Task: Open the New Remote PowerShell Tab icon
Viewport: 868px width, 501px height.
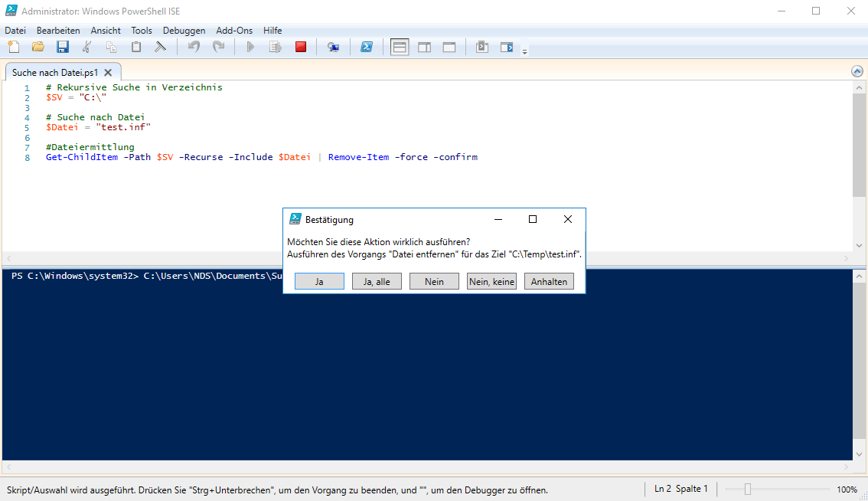Action: tap(333, 47)
